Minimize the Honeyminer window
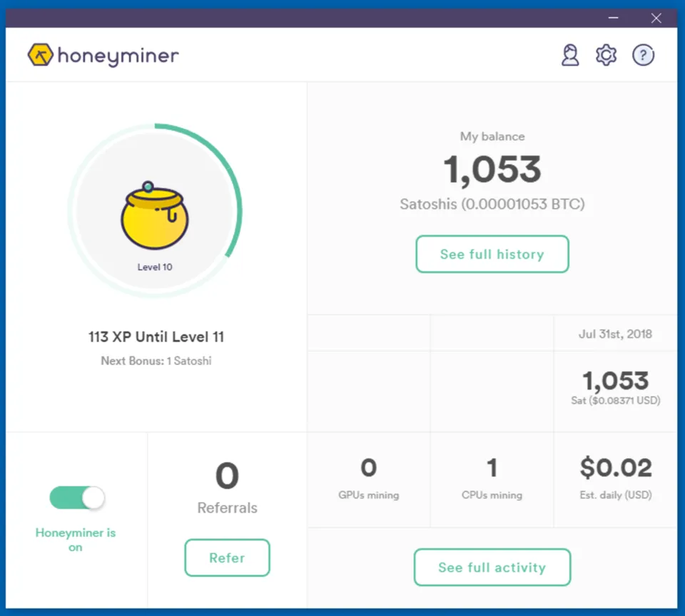685x616 pixels. (x=614, y=18)
